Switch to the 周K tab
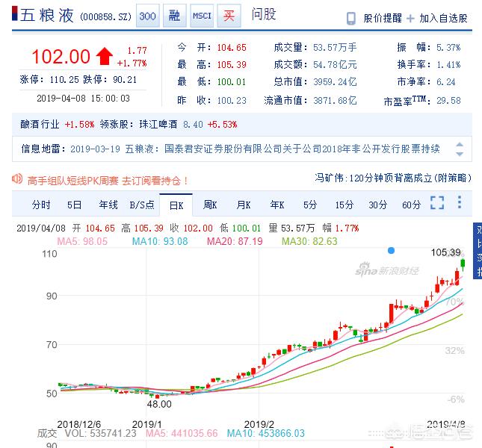Viewport: 482px width, 448px height. (210, 205)
